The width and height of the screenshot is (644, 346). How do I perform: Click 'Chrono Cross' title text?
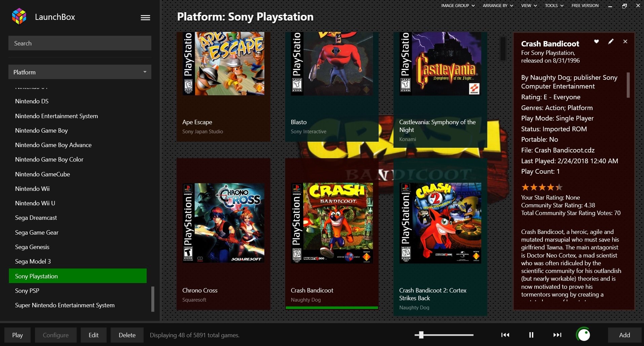click(200, 290)
